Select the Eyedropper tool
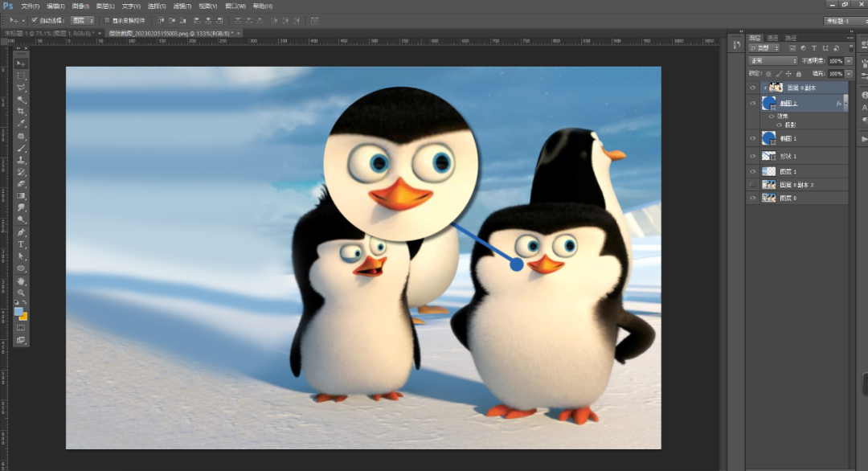868x471 pixels. coord(21,124)
